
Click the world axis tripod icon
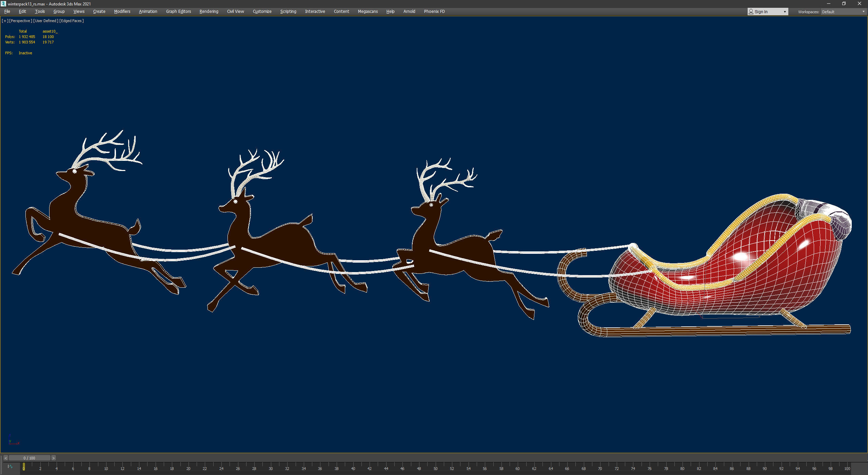(x=12, y=440)
